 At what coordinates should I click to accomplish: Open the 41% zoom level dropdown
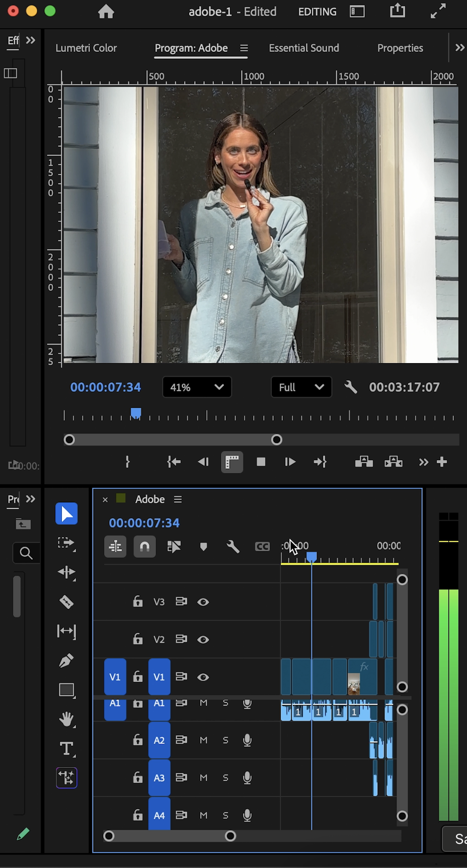click(197, 387)
